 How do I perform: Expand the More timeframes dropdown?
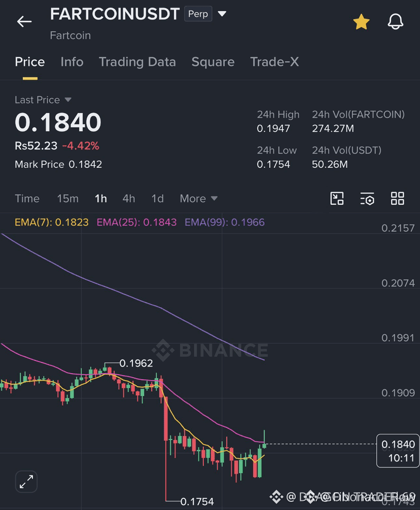click(198, 198)
